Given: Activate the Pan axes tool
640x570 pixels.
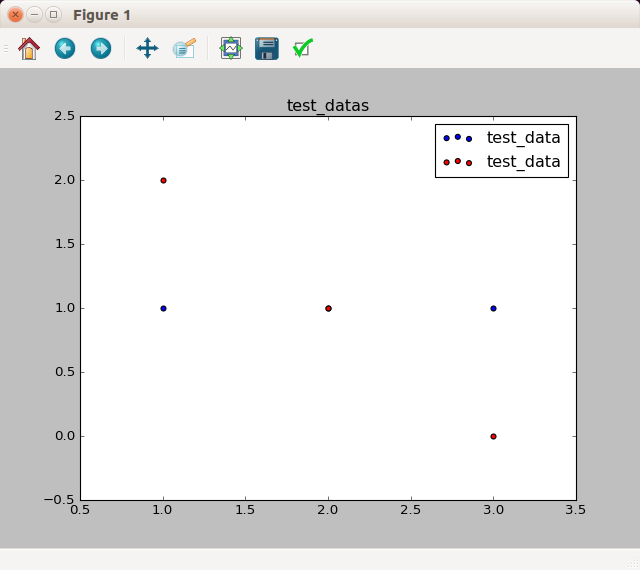Looking at the screenshot, I should (147, 48).
